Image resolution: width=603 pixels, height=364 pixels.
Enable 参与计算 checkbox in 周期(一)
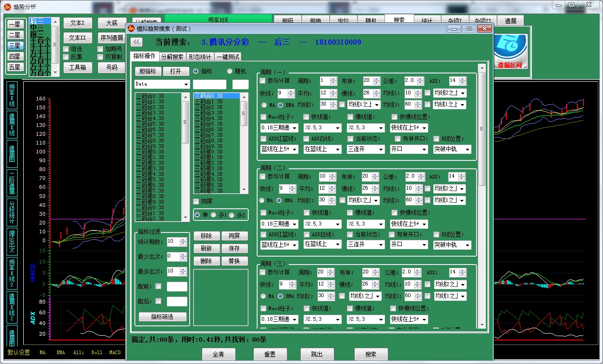(264, 81)
